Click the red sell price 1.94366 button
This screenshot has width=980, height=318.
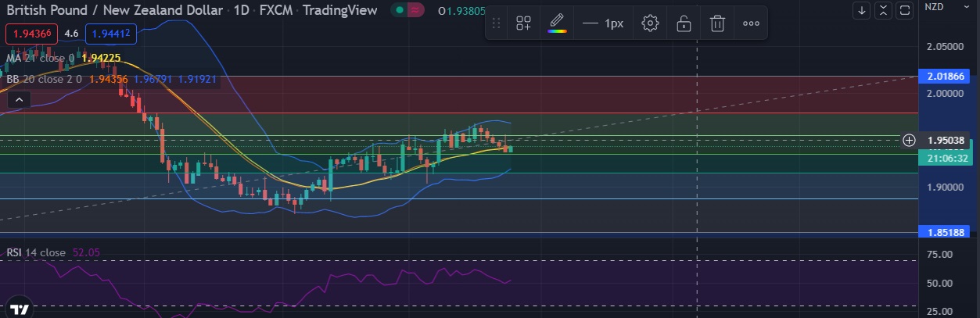[31, 34]
